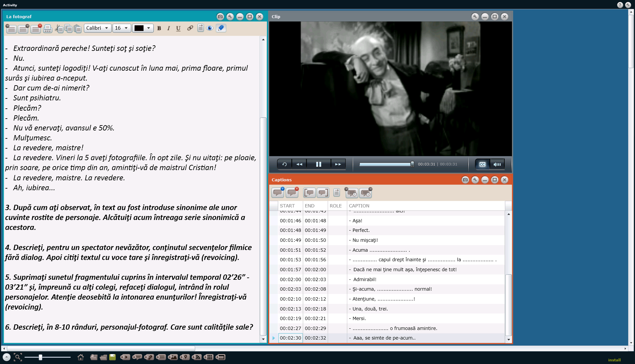Click the install link
Screen dimensions: 635x364
coord(614,360)
